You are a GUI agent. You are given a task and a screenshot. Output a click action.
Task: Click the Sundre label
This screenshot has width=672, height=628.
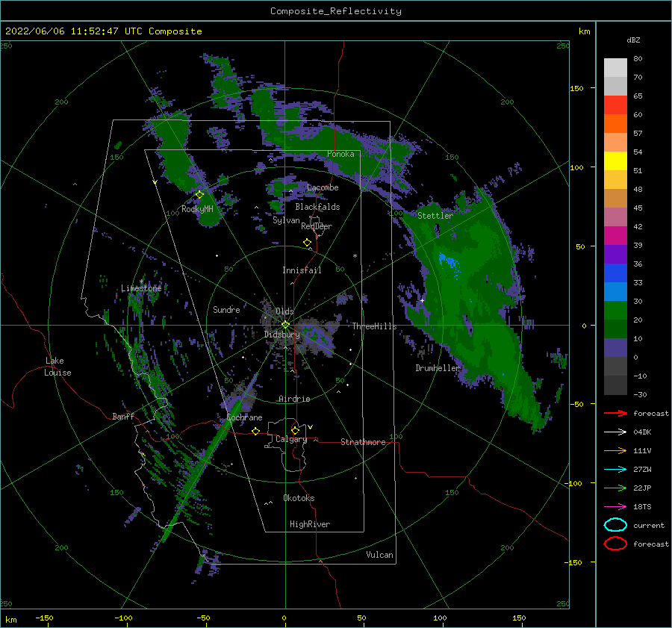226,309
